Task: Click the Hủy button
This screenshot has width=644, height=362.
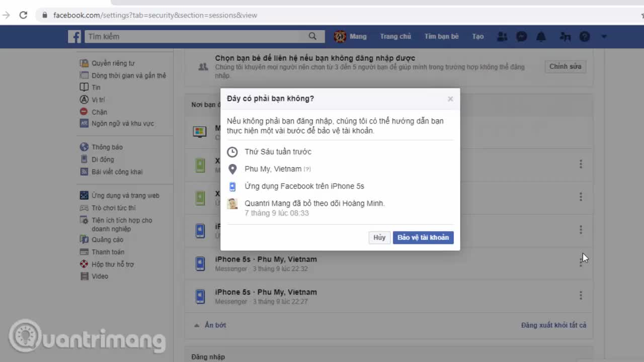Action: coord(379,237)
